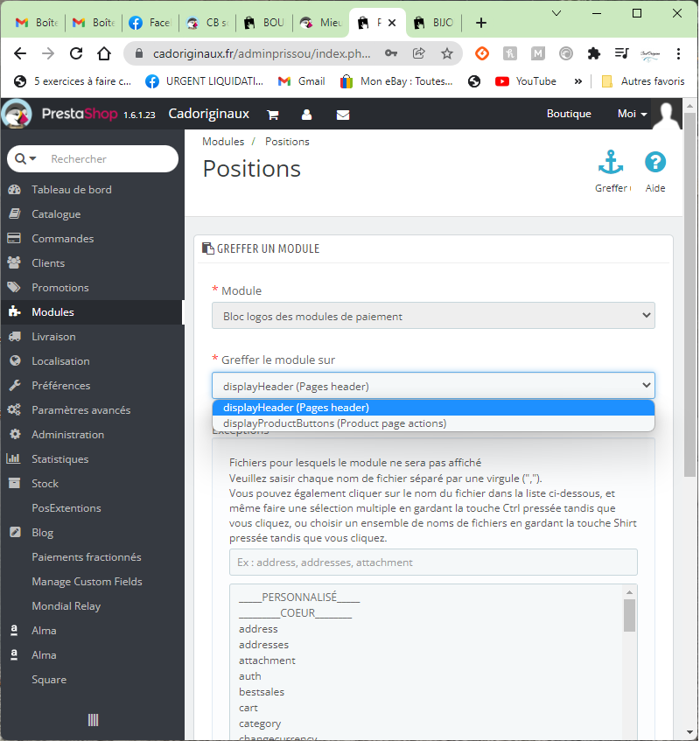The width and height of the screenshot is (700, 741).
Task: Open the shopping cart icon in header
Action: tap(273, 115)
